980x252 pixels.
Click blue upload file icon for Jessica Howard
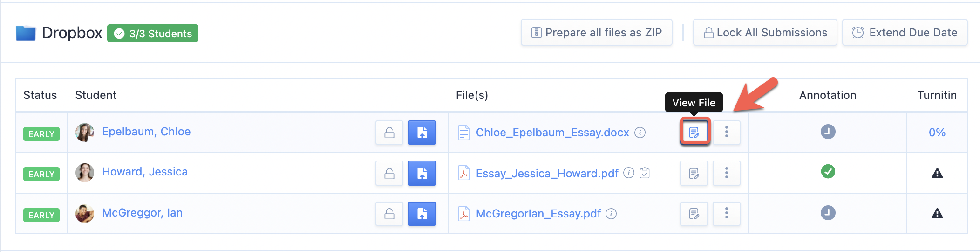pos(422,173)
